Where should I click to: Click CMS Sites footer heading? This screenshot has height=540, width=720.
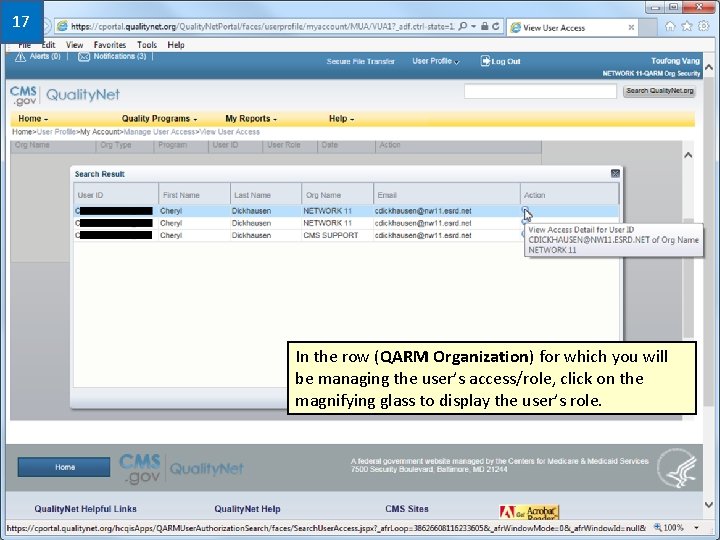pos(407,509)
